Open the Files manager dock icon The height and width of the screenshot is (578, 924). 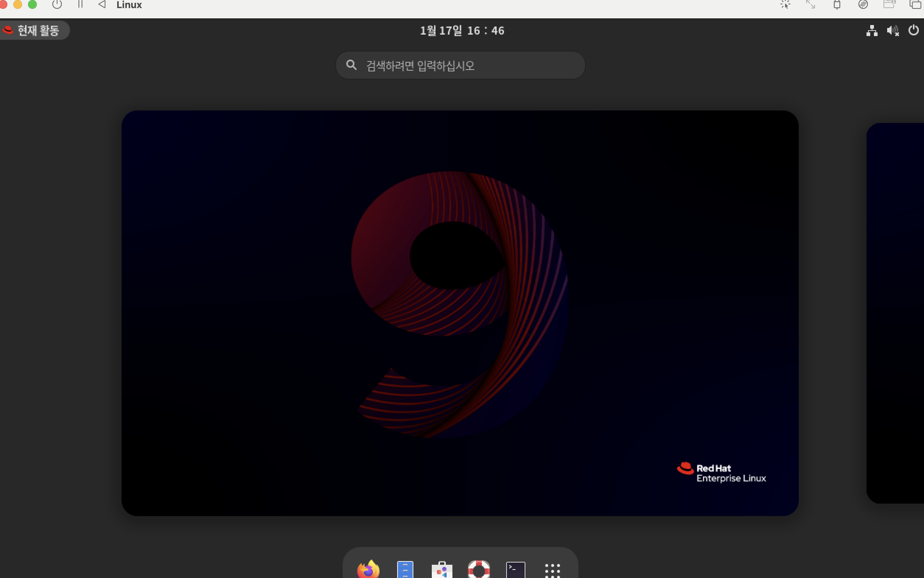(405, 570)
